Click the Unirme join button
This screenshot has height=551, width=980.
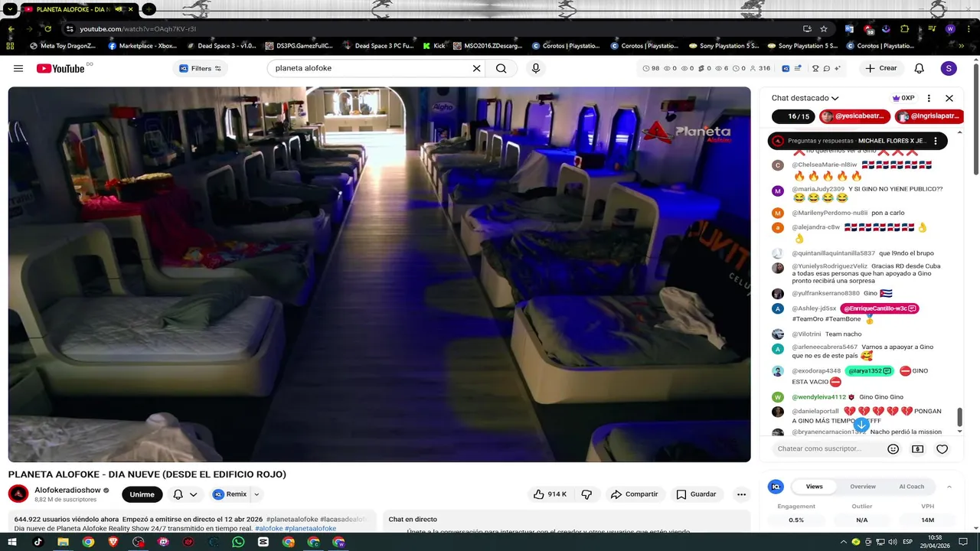click(142, 494)
